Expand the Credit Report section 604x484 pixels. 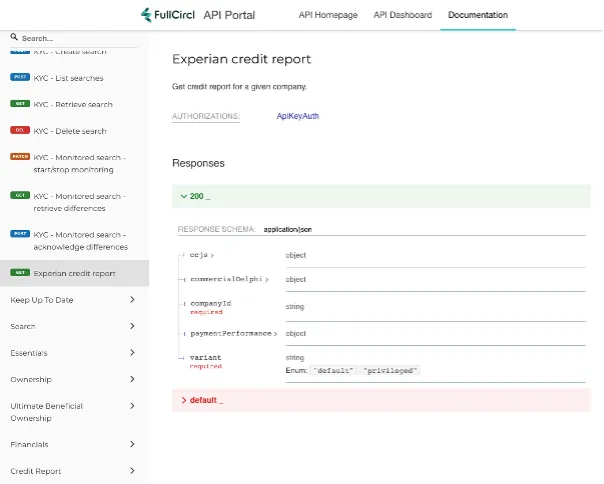[x=74, y=471]
